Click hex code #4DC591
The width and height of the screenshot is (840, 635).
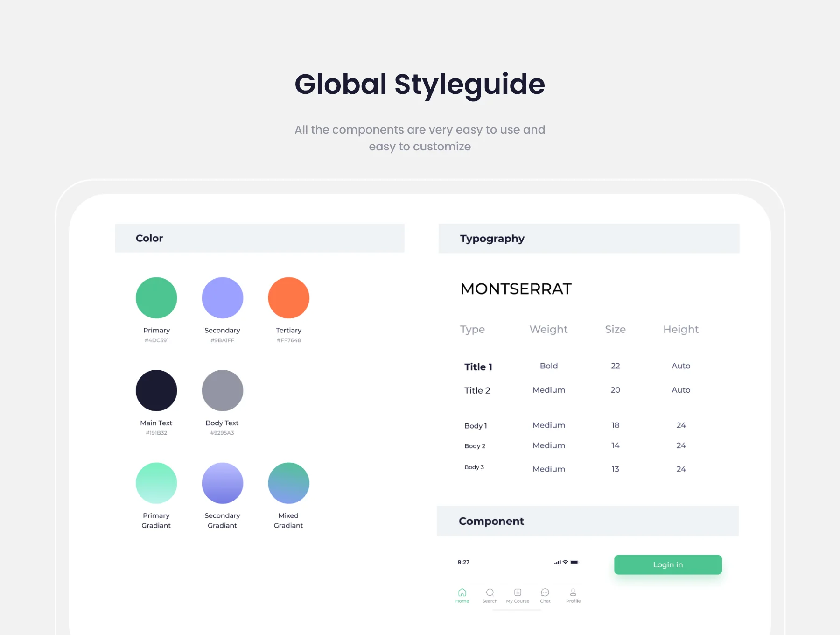[156, 340]
